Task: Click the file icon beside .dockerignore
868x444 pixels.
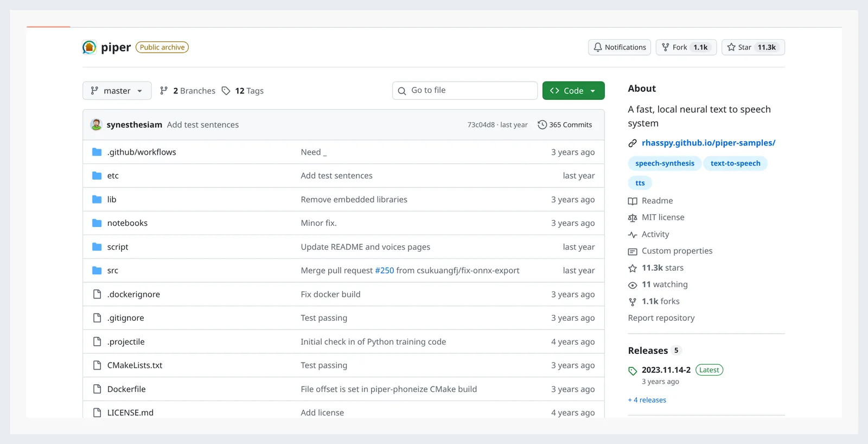Action: pyautogui.click(x=97, y=294)
